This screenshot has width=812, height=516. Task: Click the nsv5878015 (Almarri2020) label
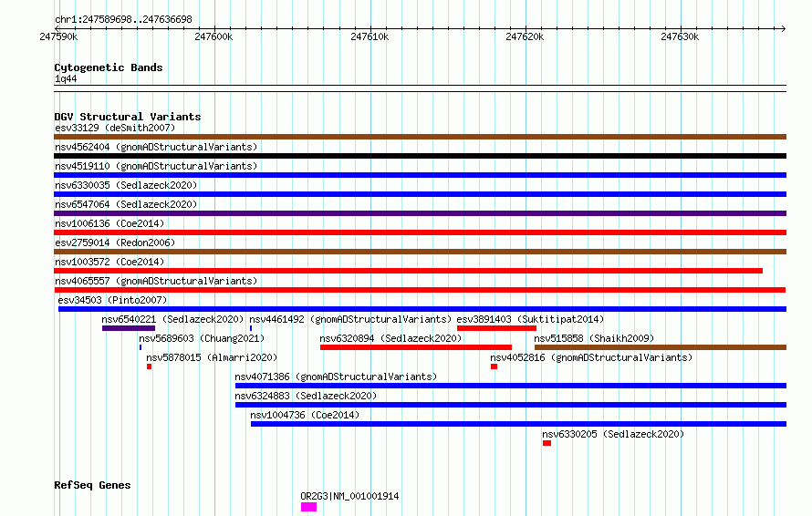212,357
